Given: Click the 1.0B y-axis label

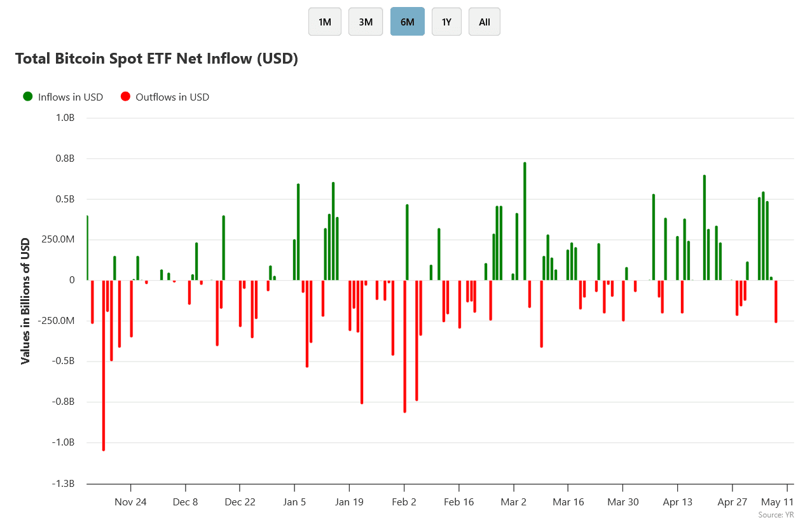Looking at the screenshot, I should [65, 118].
